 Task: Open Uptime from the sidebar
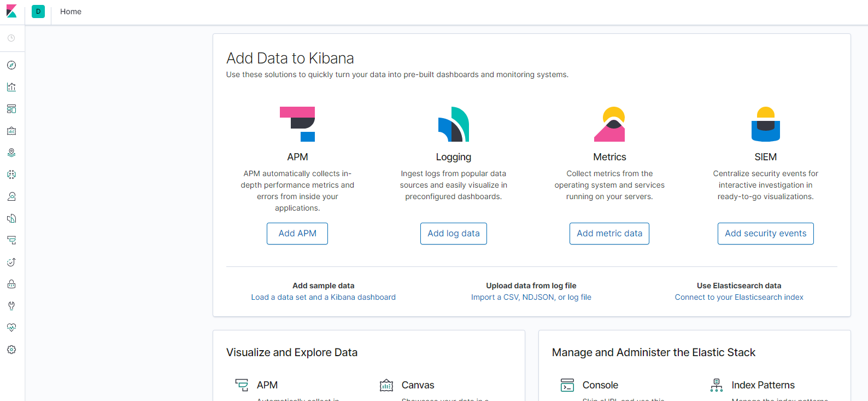tap(11, 262)
